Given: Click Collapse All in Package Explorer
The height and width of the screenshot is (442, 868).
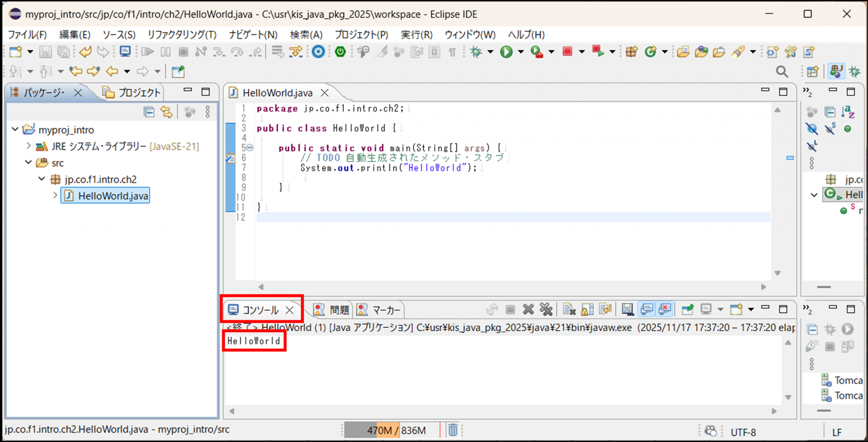Looking at the screenshot, I should (149, 112).
